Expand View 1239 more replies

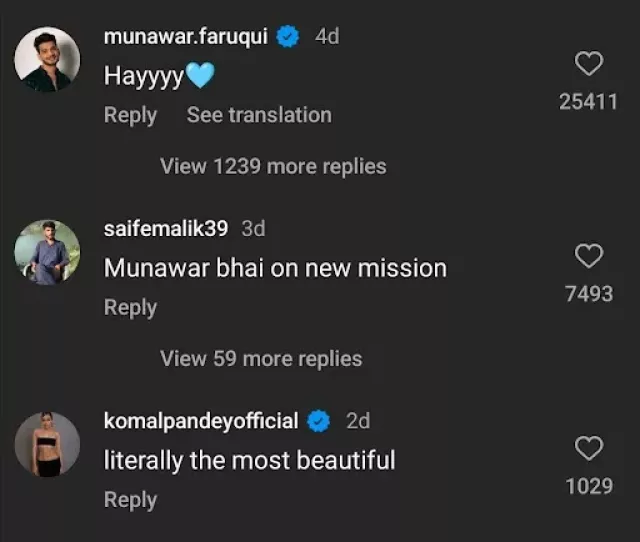coord(273,166)
